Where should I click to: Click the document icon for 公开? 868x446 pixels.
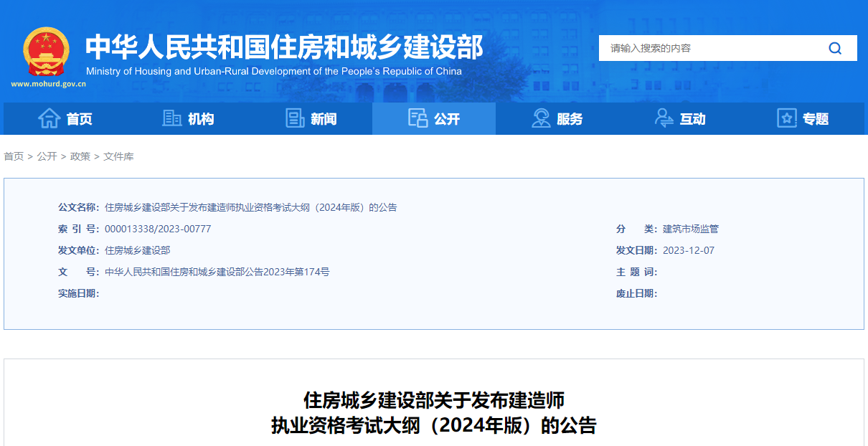418,118
